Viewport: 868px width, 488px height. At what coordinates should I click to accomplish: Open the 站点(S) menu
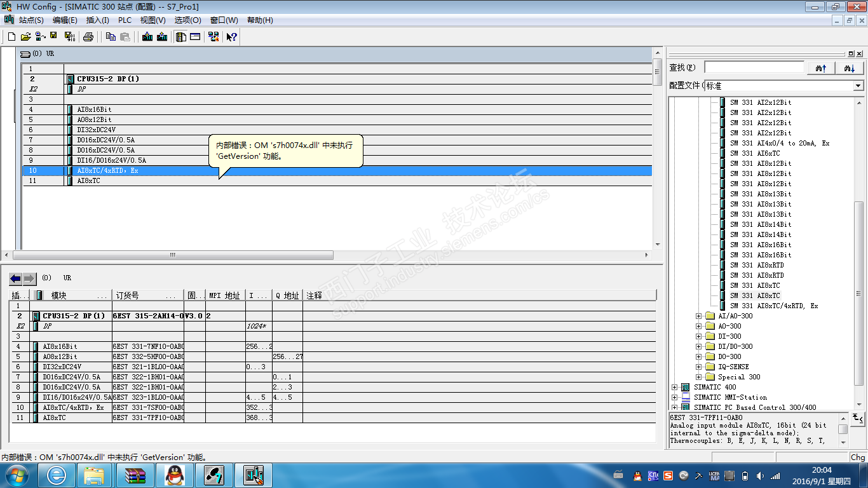coord(31,20)
